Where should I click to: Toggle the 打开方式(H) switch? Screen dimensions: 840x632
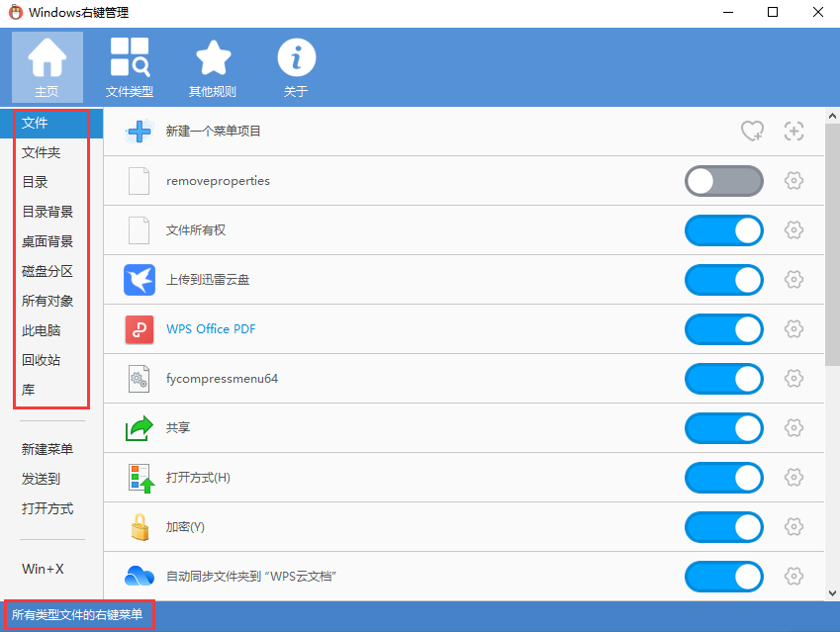tap(724, 477)
